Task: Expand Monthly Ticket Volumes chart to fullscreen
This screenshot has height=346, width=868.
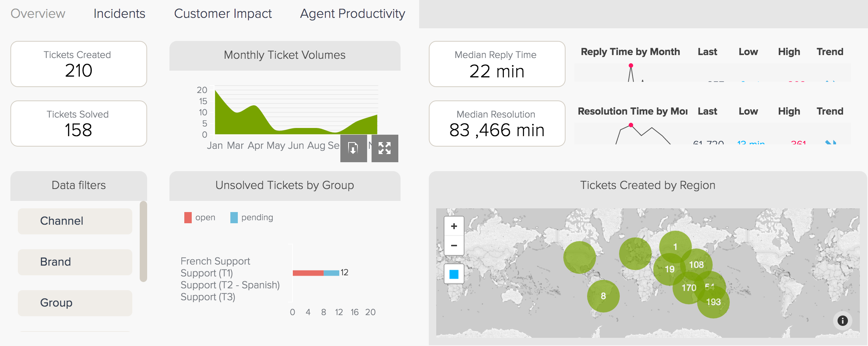Action: pos(385,148)
